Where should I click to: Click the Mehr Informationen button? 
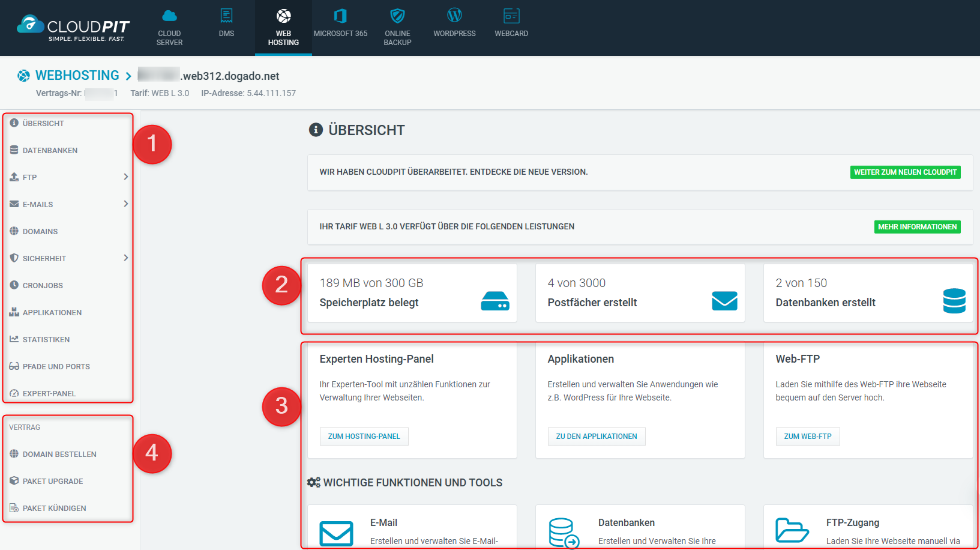point(917,227)
